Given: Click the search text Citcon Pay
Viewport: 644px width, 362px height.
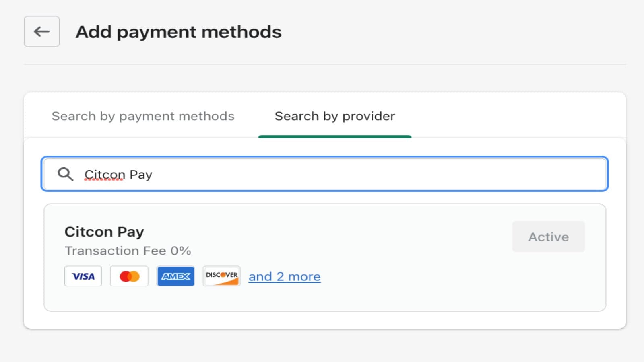Looking at the screenshot, I should (118, 174).
